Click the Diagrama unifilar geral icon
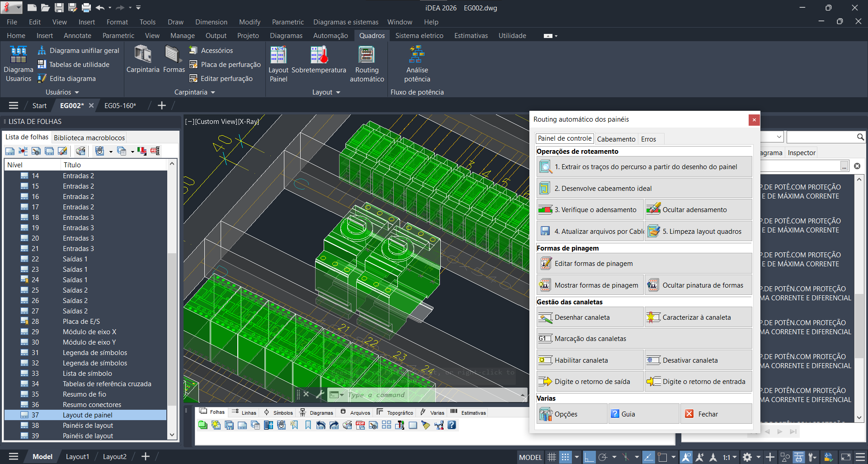868x464 pixels. click(42, 50)
